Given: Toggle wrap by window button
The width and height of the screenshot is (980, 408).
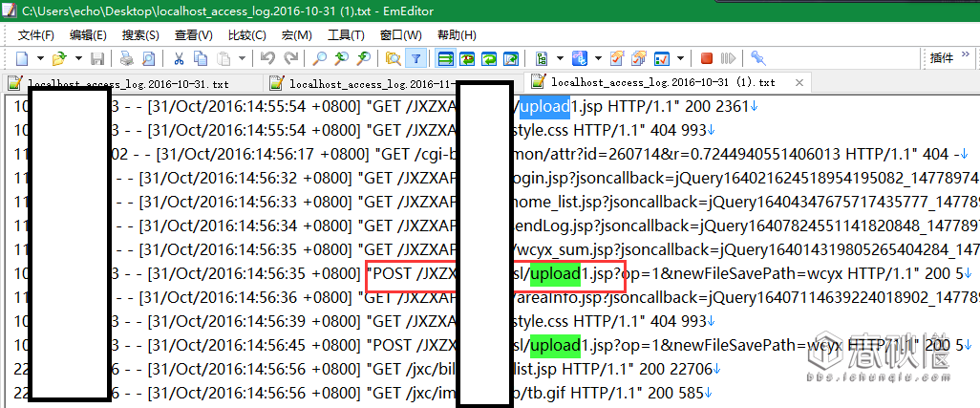Looking at the screenshot, I should tap(489, 58).
